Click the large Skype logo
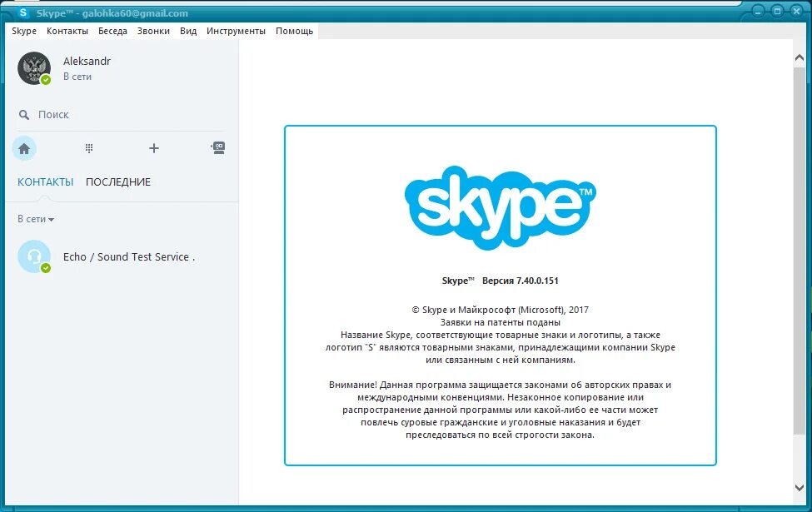The height and width of the screenshot is (512, 812). point(501,208)
